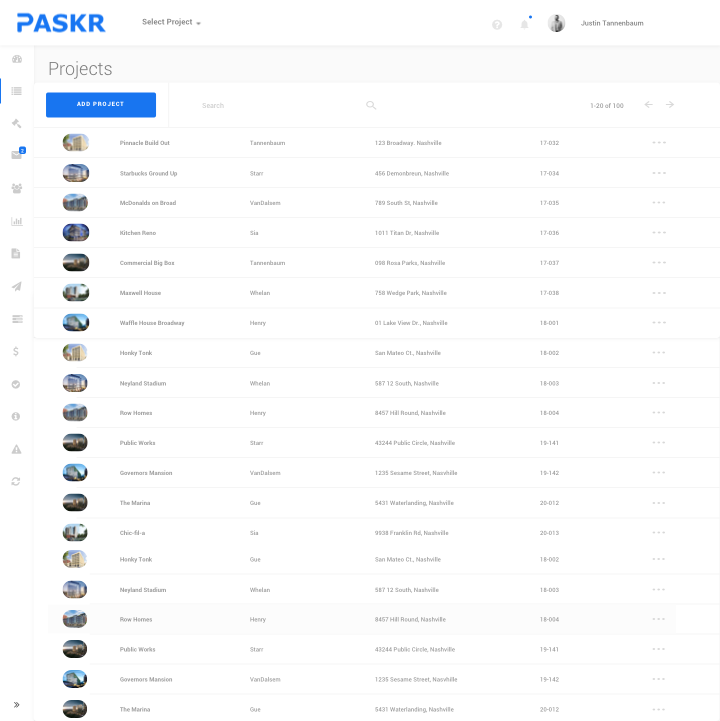Screen dimensions: 720x721
Task: Open the Waffle House Broadway project
Action: tap(152, 323)
